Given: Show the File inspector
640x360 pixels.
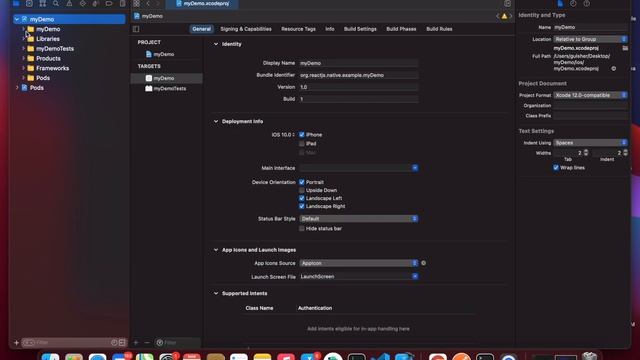Looking at the screenshot, I should pos(560,3).
